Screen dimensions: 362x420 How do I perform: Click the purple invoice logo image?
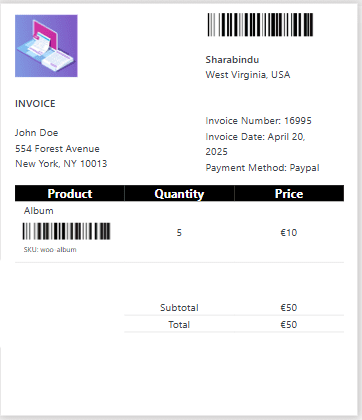tap(46, 46)
